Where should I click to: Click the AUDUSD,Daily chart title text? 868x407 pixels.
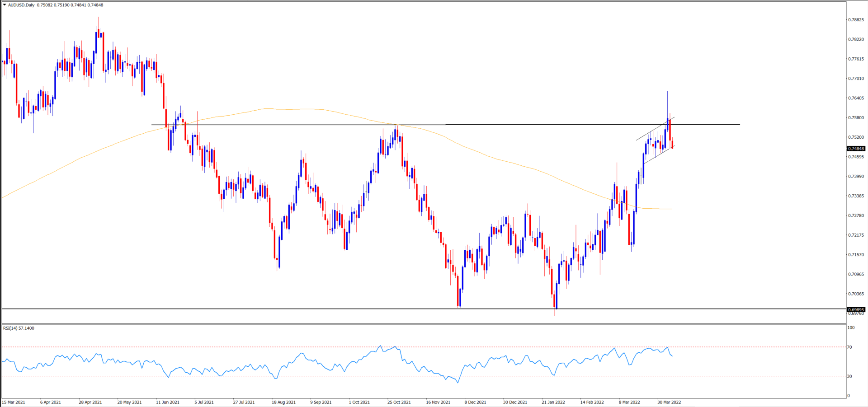[21, 5]
